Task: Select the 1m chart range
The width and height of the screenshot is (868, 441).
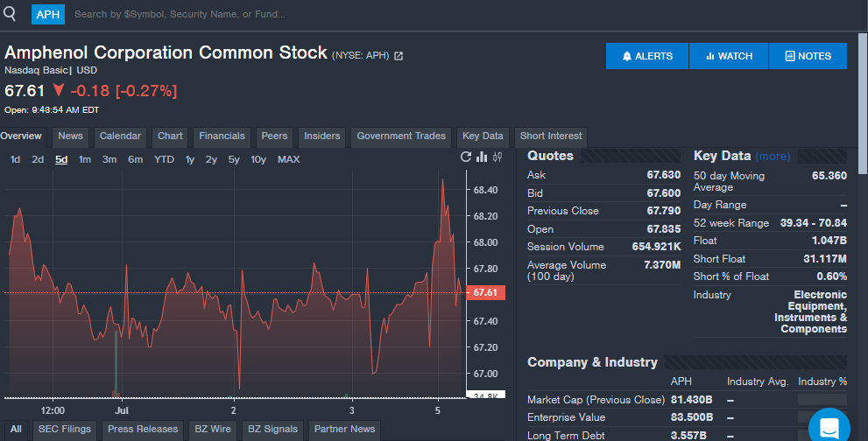Action: pos(85,159)
